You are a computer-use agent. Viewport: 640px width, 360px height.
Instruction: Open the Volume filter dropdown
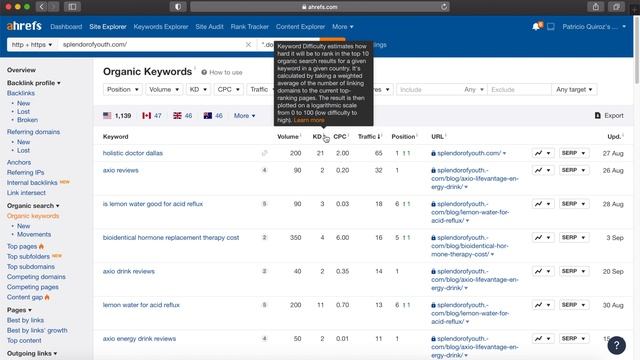coord(164,89)
